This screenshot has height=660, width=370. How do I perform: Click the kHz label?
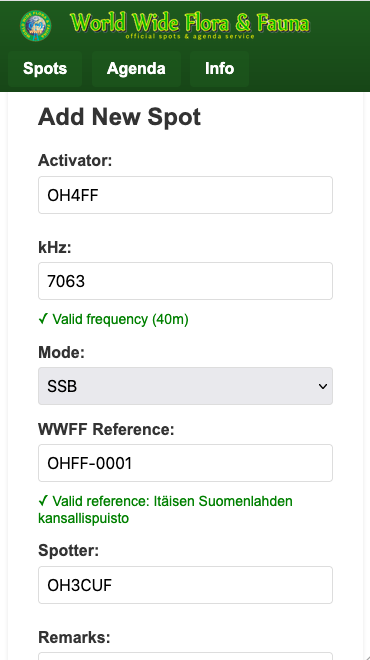[x=55, y=247]
